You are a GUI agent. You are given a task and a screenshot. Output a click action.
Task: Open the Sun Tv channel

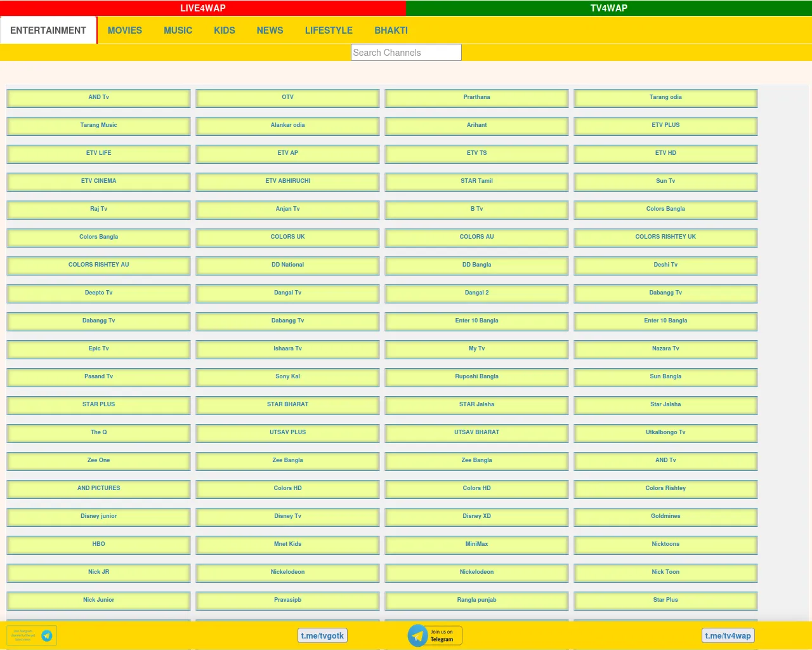pyautogui.click(x=666, y=182)
